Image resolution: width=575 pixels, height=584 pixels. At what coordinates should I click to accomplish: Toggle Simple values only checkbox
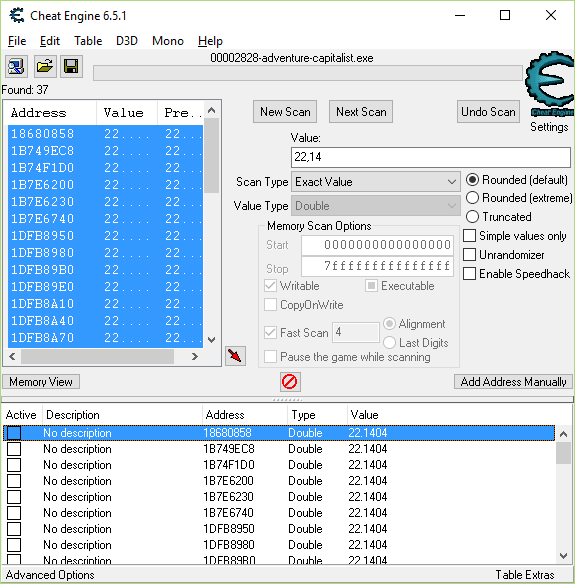point(469,236)
